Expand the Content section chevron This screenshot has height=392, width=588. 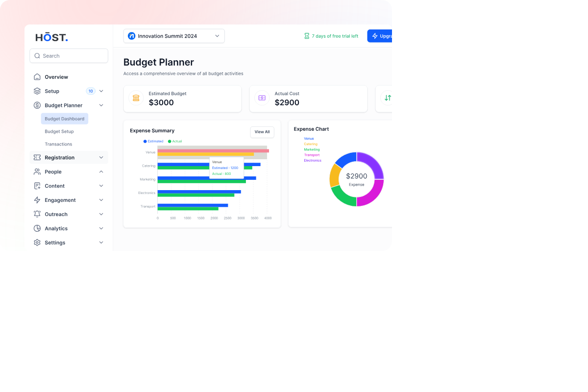point(101,186)
